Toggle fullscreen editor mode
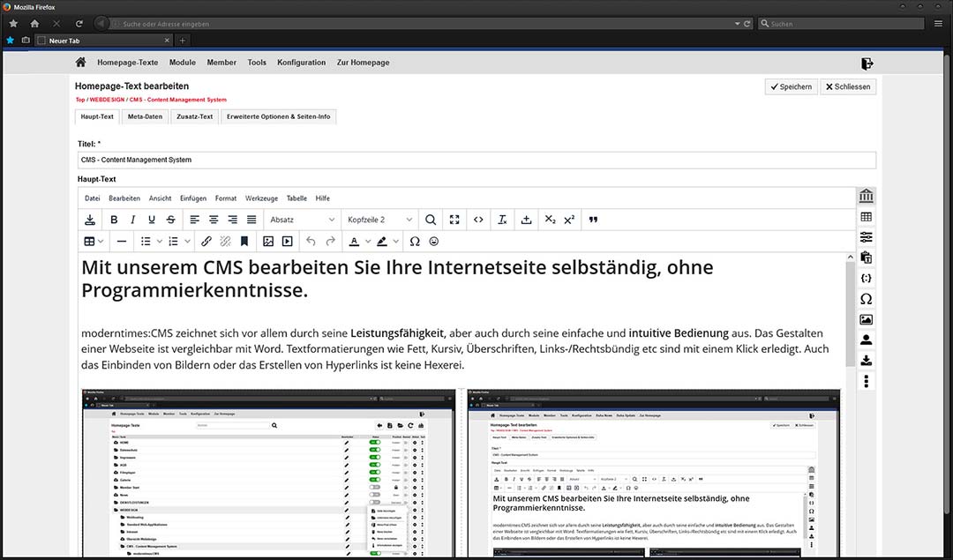This screenshot has width=953, height=560. coord(454,220)
